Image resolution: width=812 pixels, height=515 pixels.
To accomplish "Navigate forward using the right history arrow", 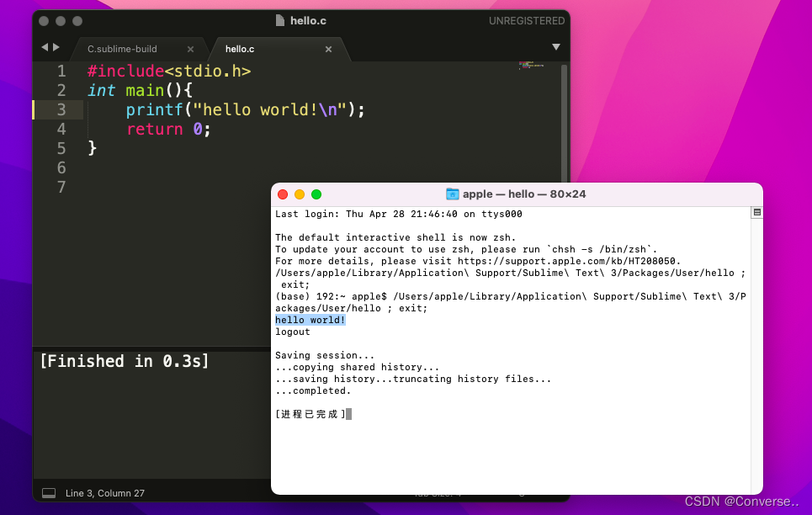I will pyautogui.click(x=57, y=47).
